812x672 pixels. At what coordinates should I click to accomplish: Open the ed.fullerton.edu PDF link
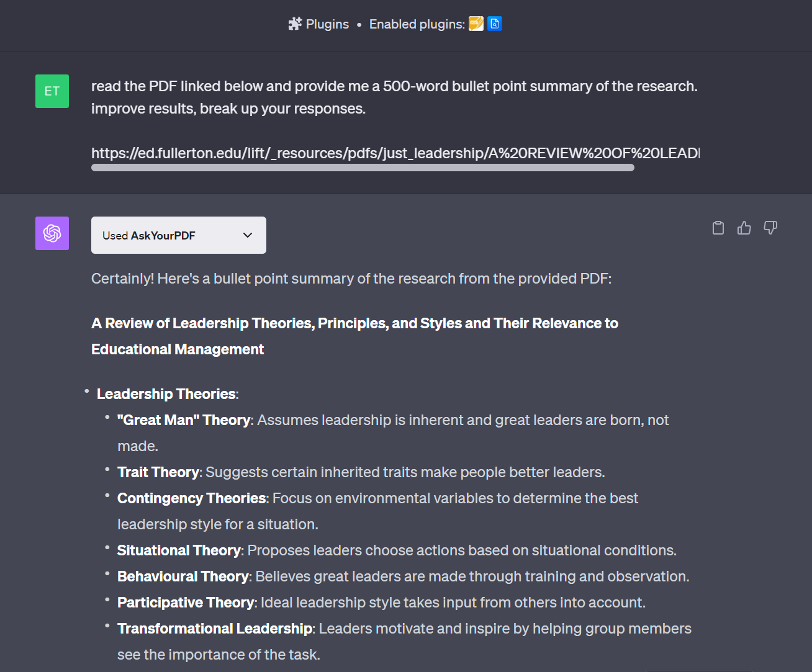pyautogui.click(x=395, y=153)
